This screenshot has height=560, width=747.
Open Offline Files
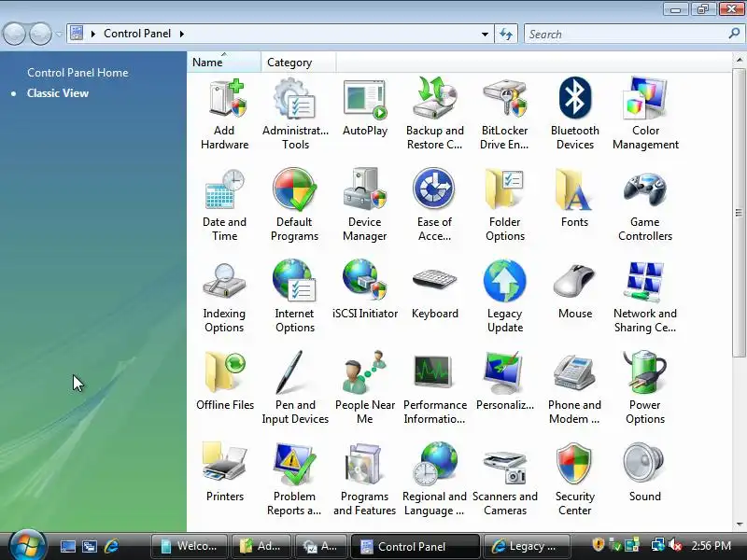coord(225,382)
